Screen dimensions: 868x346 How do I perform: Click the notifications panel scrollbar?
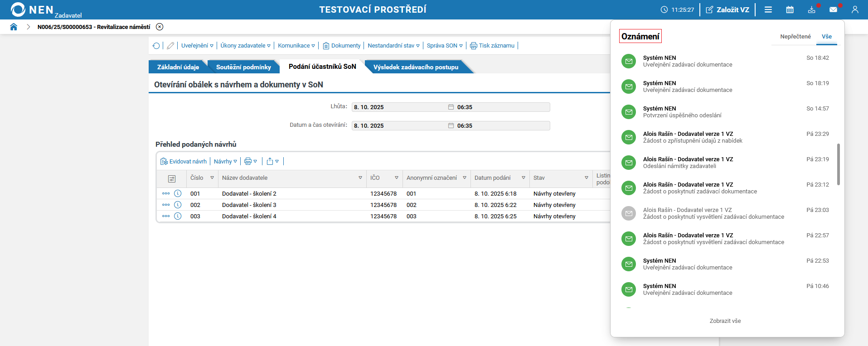839,164
